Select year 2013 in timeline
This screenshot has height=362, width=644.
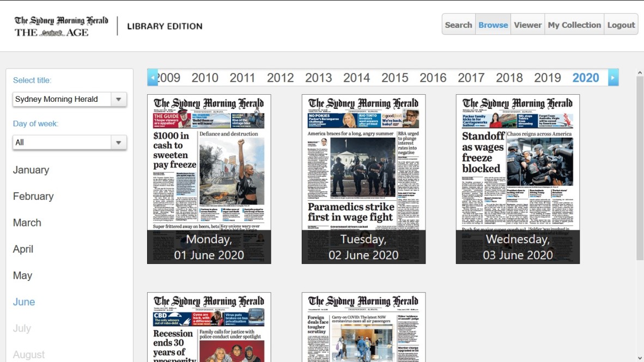[x=318, y=77]
